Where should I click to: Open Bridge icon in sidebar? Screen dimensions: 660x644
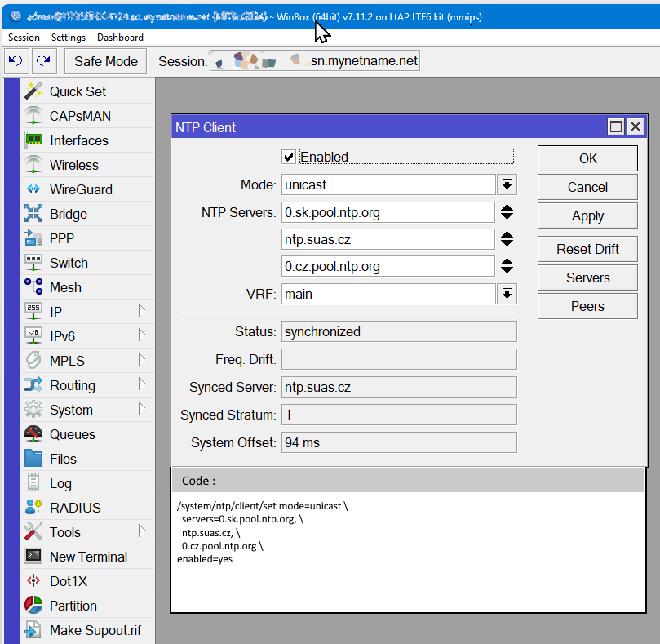pos(33,214)
